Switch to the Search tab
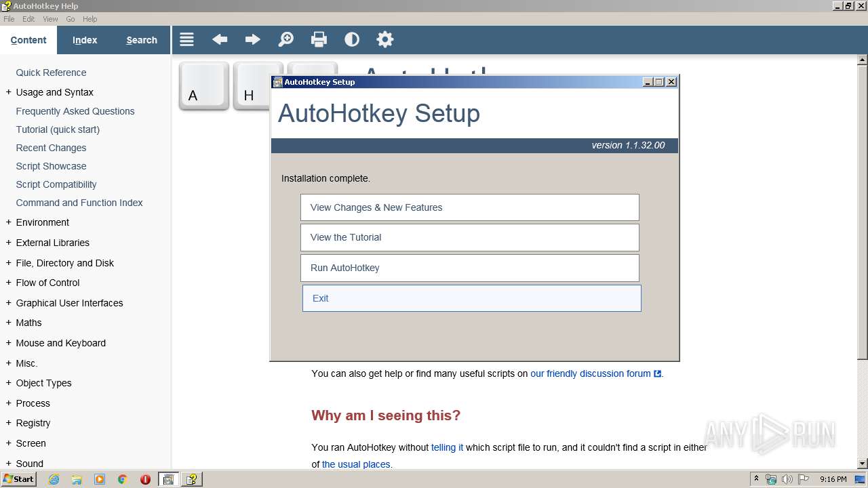Screen dimensions: 868x488 click(x=142, y=40)
